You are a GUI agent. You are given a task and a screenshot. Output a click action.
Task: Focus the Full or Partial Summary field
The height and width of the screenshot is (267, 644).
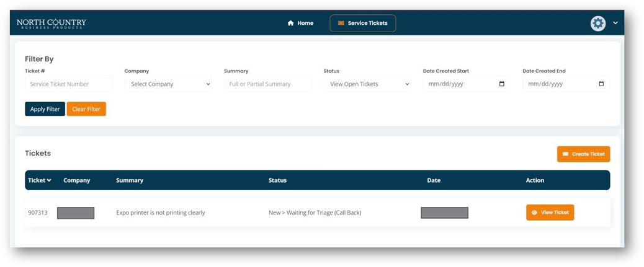268,84
